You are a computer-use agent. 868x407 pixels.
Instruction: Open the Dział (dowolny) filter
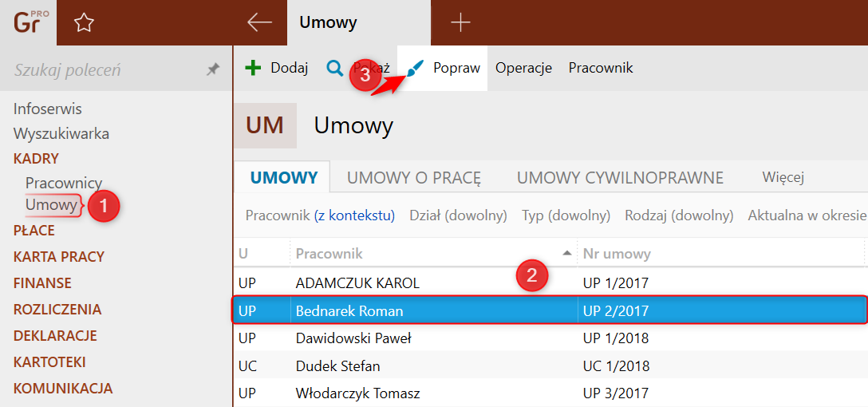click(458, 215)
